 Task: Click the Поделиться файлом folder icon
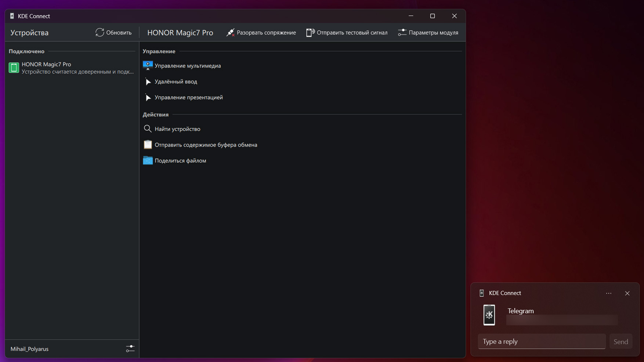tap(148, 160)
